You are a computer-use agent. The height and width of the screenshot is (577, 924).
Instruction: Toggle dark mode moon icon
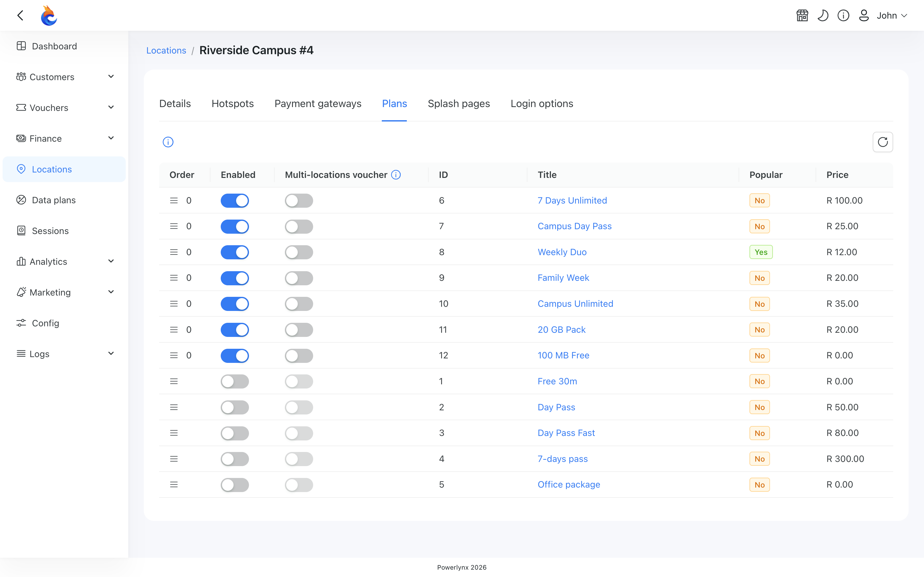click(823, 16)
